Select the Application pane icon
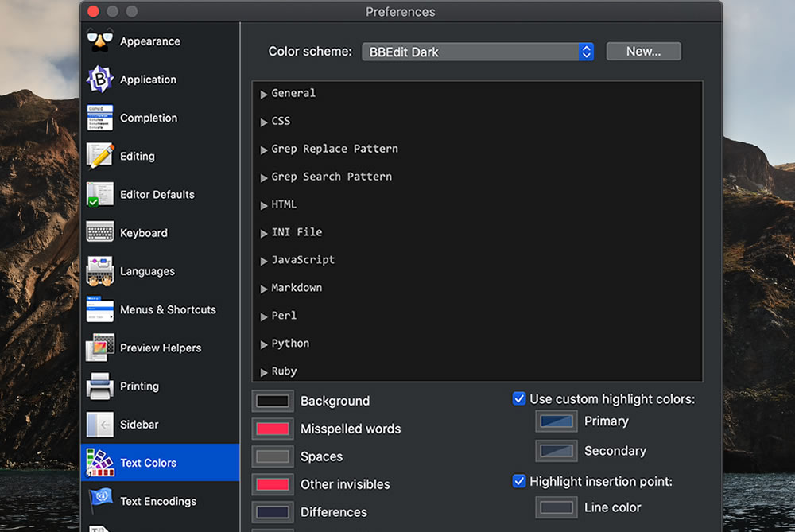This screenshot has height=532, width=795. 100,79
